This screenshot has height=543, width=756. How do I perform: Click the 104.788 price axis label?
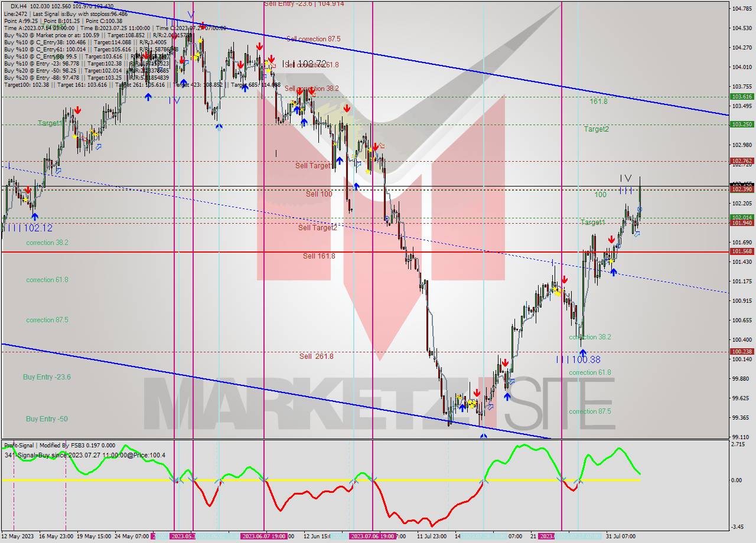click(x=741, y=9)
